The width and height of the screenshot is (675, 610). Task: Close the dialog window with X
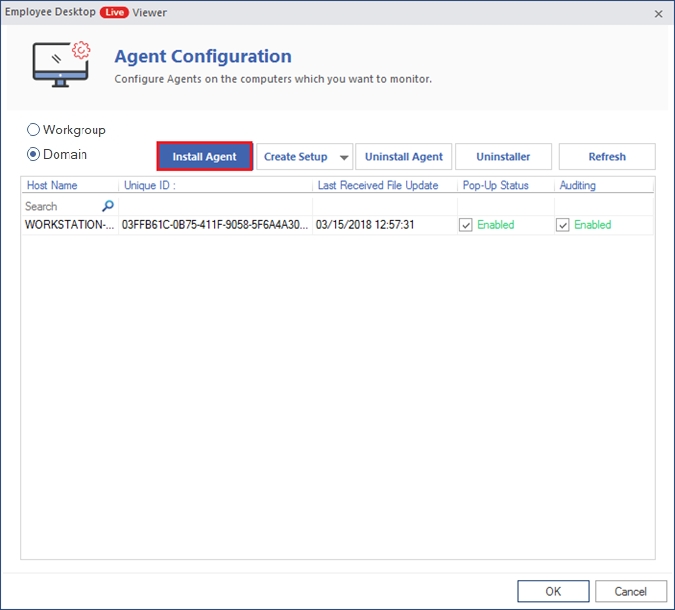click(x=658, y=13)
